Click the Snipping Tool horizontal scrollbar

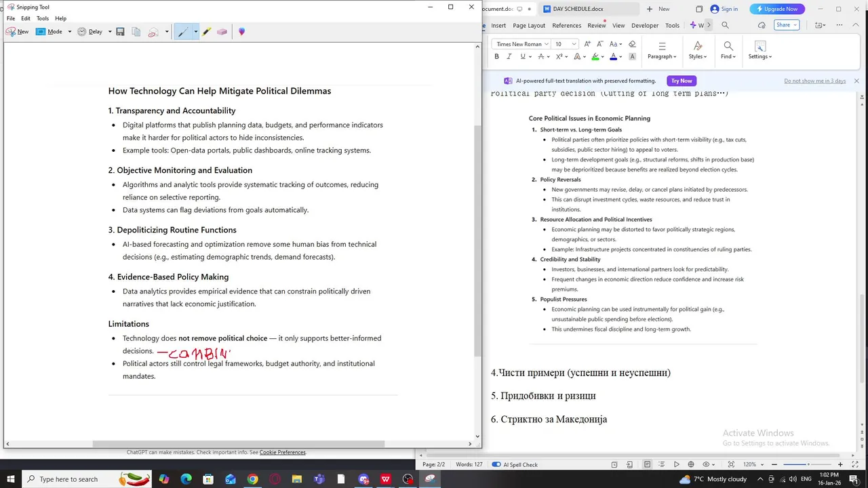click(239, 444)
